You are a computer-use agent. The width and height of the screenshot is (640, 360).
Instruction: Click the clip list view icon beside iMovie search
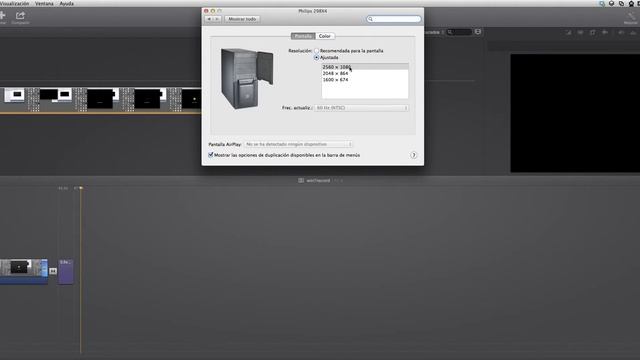point(478,32)
